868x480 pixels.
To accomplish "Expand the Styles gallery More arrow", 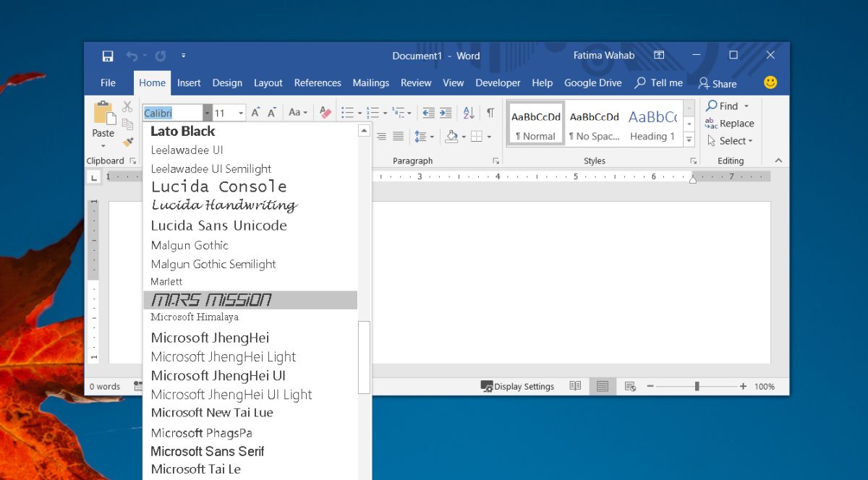I will point(689,140).
